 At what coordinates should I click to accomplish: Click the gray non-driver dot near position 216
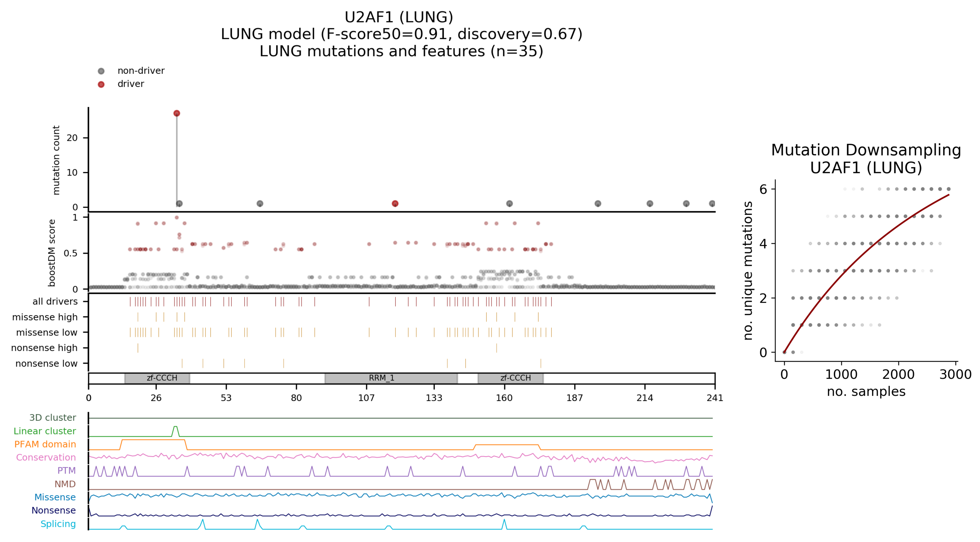[x=650, y=203]
